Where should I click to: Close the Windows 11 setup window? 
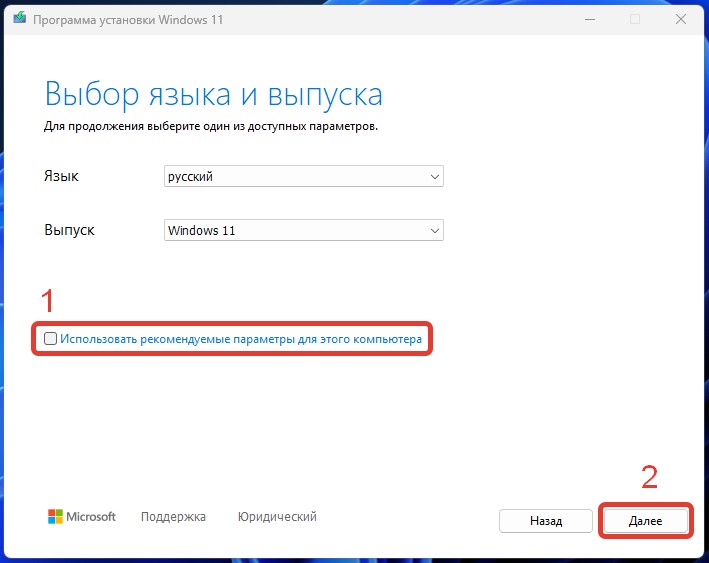pos(681,19)
